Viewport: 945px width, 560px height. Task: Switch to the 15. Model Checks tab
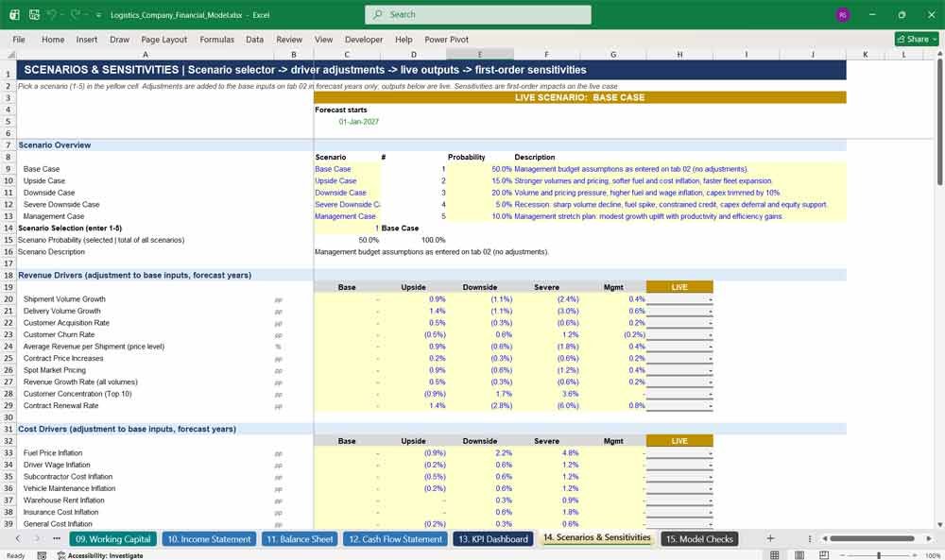coord(699,539)
